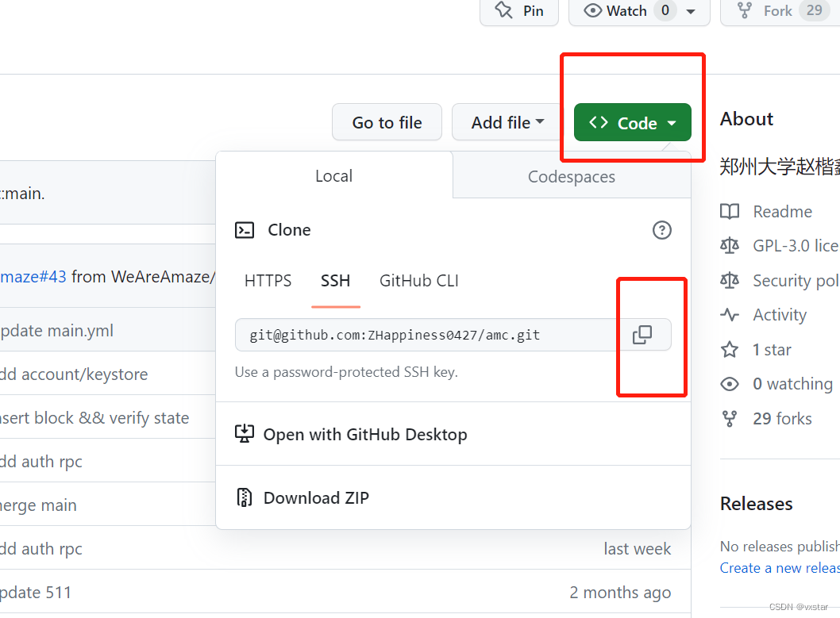
Task: Click the Pin icon at top
Action: click(503, 10)
